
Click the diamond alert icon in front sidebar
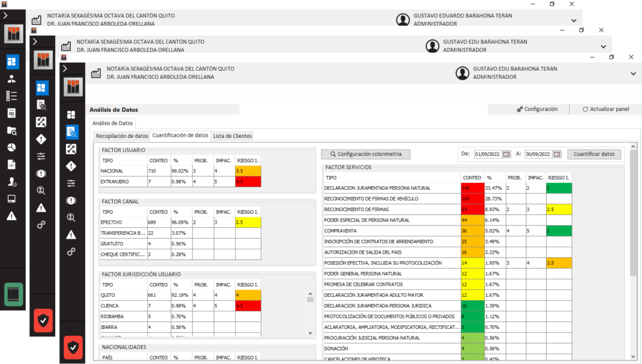[71, 166]
